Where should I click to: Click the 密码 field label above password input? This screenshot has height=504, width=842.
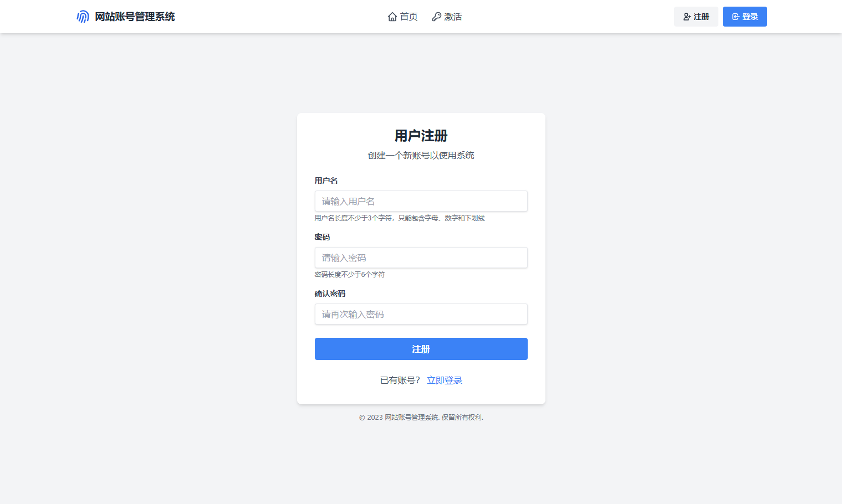[x=322, y=237]
